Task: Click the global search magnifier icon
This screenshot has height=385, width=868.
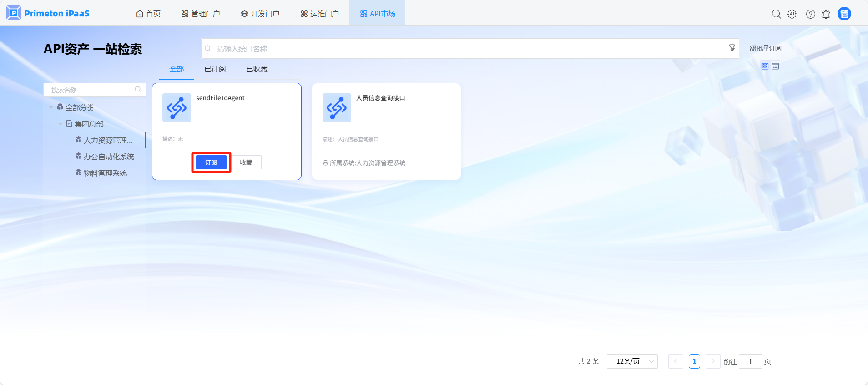Action: (776, 14)
